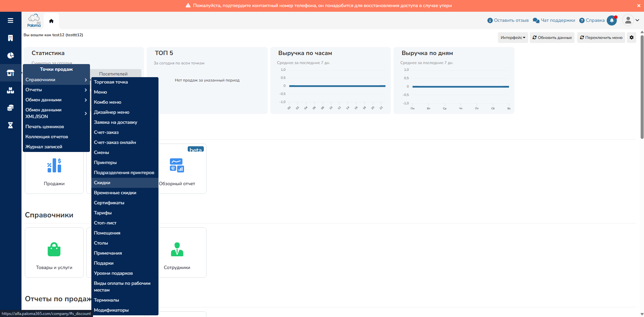Expand the Интерфейс dropdown
Screen dimensions: 644x317
(513, 38)
